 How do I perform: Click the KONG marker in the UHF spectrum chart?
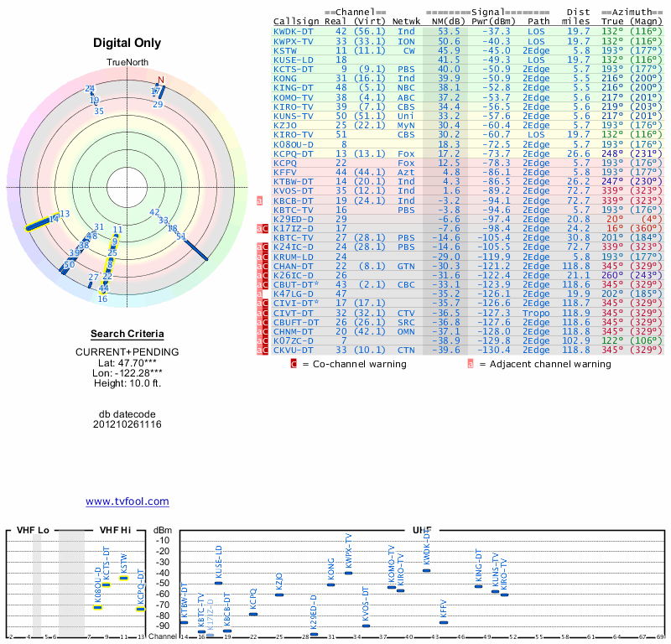330,584
